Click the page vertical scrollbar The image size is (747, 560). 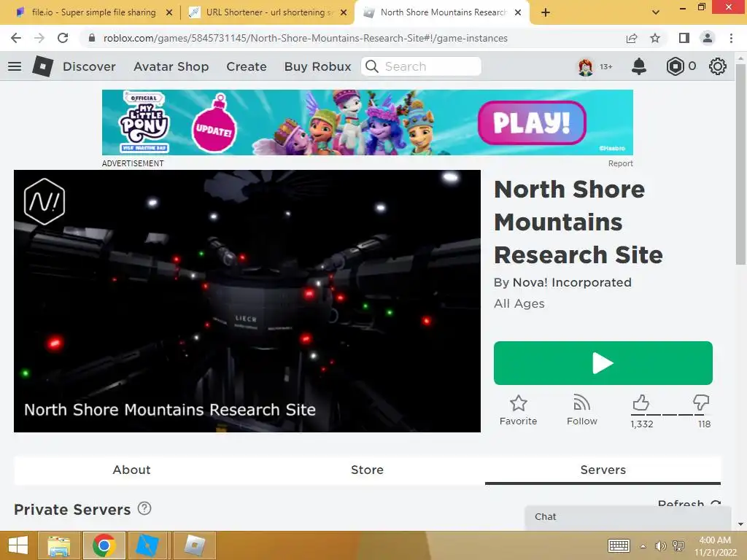point(740,164)
